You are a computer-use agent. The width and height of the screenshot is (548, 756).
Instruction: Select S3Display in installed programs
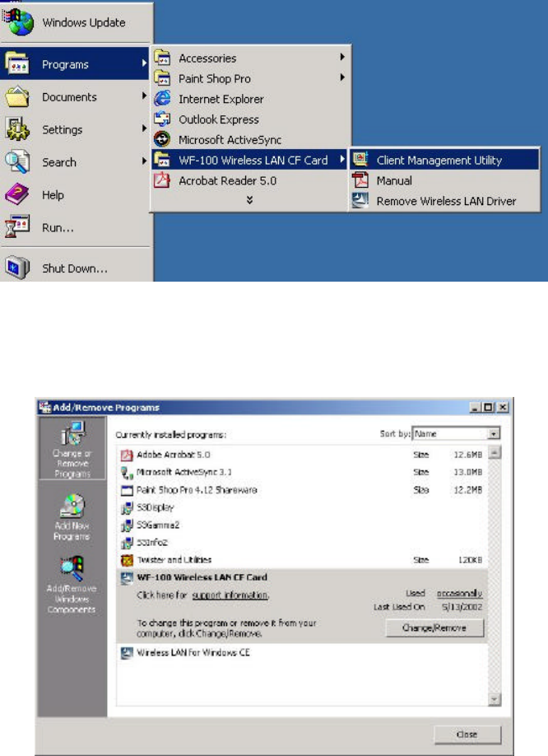[x=302, y=507]
